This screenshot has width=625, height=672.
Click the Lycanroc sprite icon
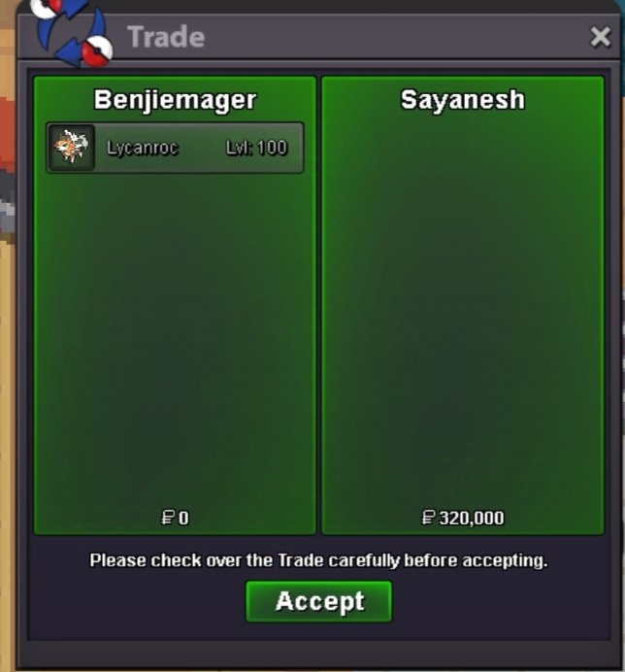[71, 148]
